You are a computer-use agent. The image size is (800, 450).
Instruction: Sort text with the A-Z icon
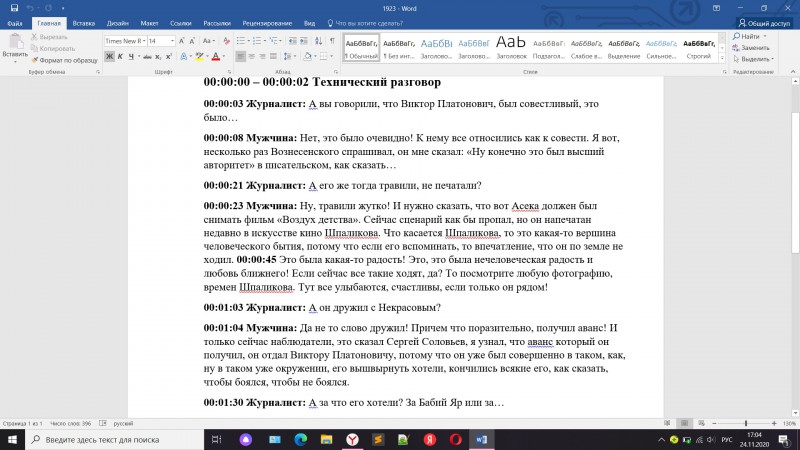tap(318, 41)
